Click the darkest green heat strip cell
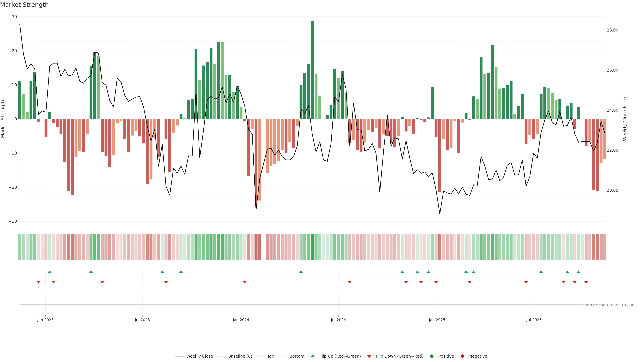Image resolution: width=644 pixels, height=362 pixels. (312, 247)
